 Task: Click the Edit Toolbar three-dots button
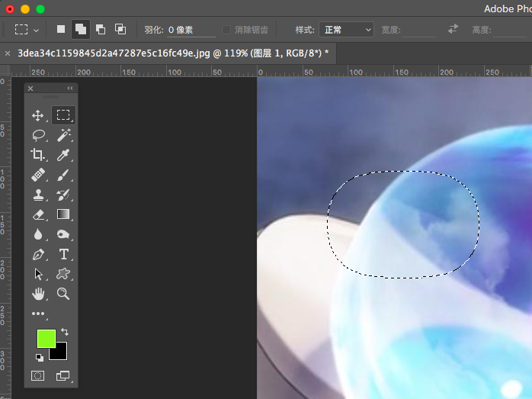pos(37,314)
